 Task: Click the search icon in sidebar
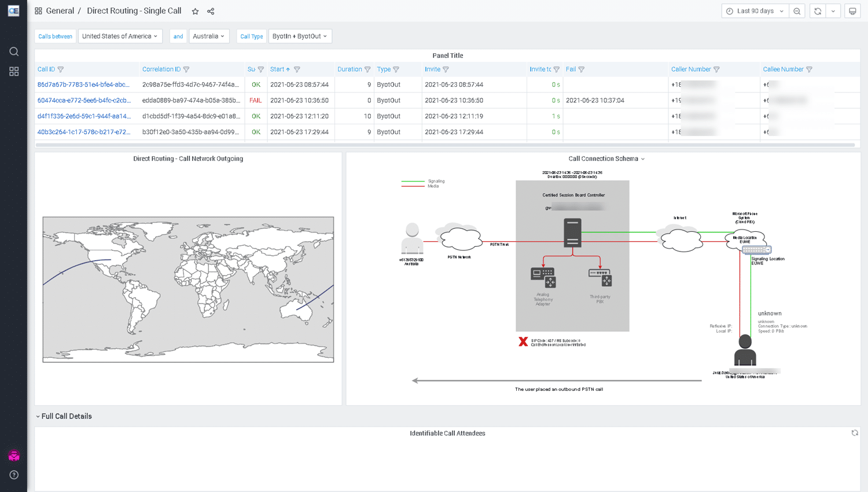pyautogui.click(x=14, y=51)
